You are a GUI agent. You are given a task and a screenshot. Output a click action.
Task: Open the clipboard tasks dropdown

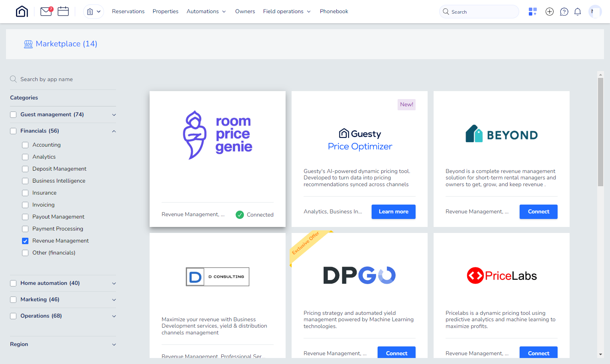pyautogui.click(x=94, y=12)
